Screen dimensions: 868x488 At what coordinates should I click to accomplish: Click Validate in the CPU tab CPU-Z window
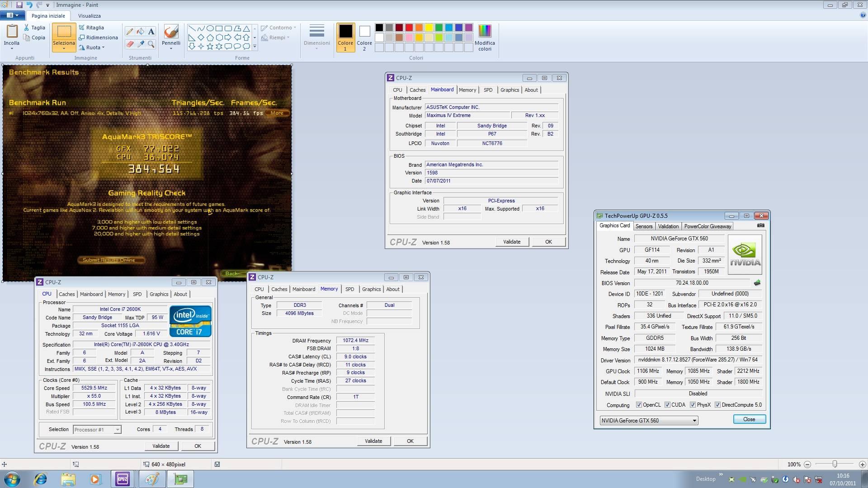tap(161, 446)
